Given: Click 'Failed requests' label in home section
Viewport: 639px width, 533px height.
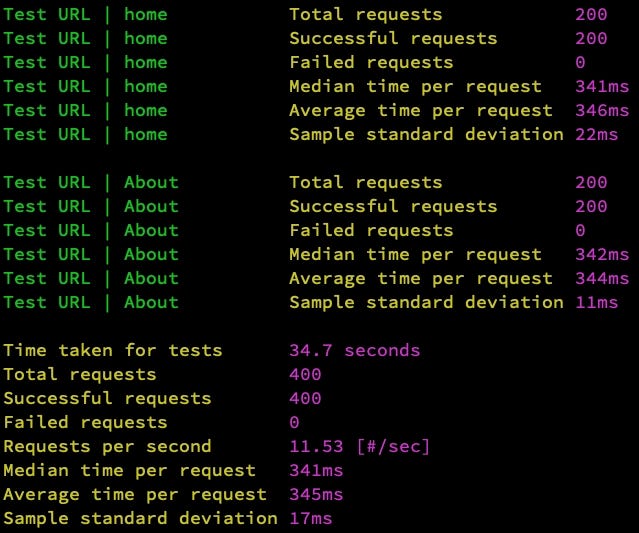Looking at the screenshot, I should 371,63.
